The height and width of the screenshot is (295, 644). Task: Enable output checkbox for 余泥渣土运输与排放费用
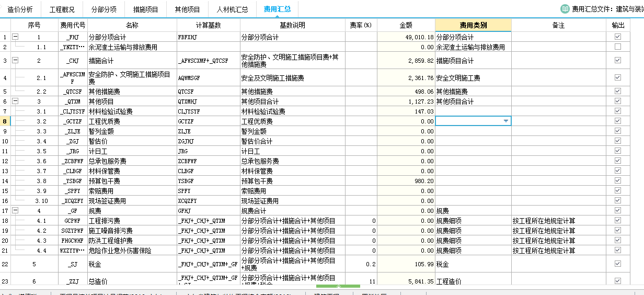[x=618, y=47]
